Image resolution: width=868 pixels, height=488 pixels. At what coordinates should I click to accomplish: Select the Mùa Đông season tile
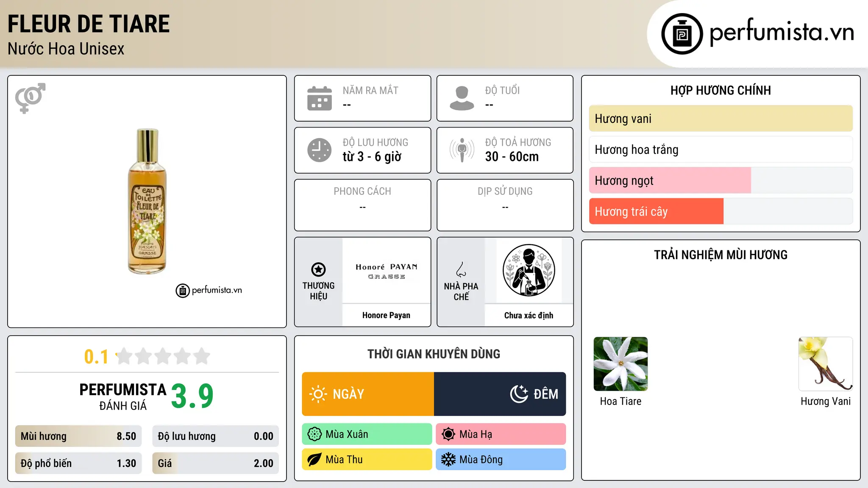click(x=501, y=460)
